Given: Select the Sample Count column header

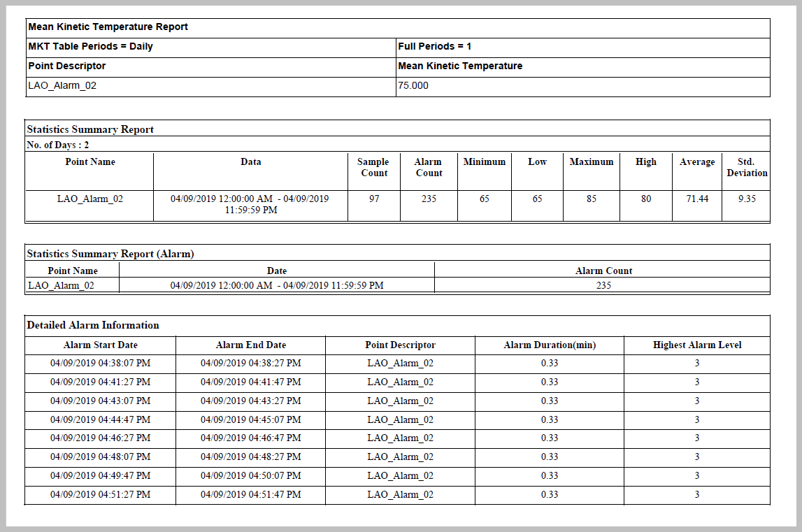Looking at the screenshot, I should [x=374, y=167].
